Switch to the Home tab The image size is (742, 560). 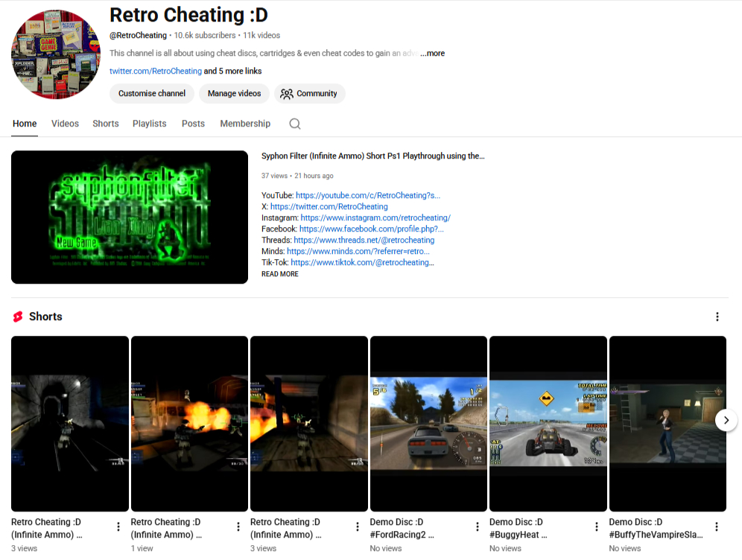click(25, 124)
